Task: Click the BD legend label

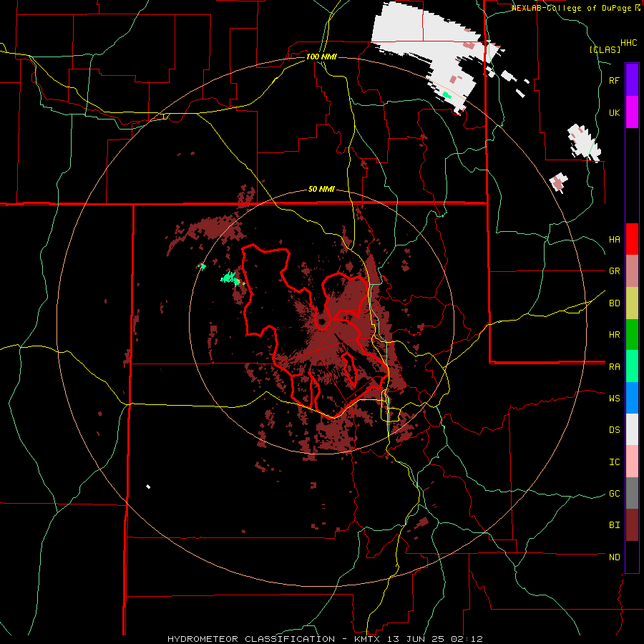Action: point(614,303)
